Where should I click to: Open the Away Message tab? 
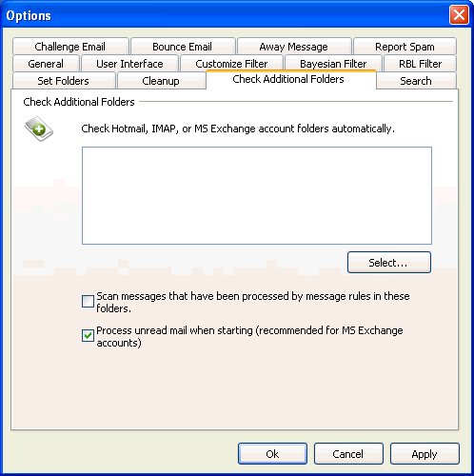tap(294, 47)
